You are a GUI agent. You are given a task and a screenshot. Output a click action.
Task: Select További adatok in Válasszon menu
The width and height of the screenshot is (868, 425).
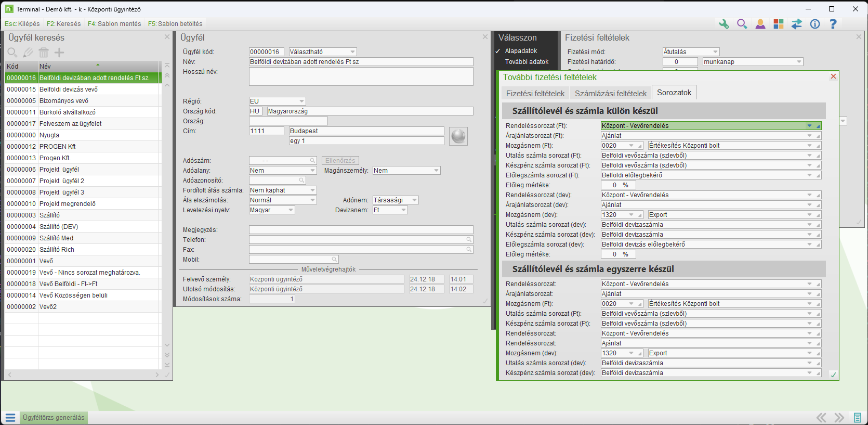(x=527, y=62)
